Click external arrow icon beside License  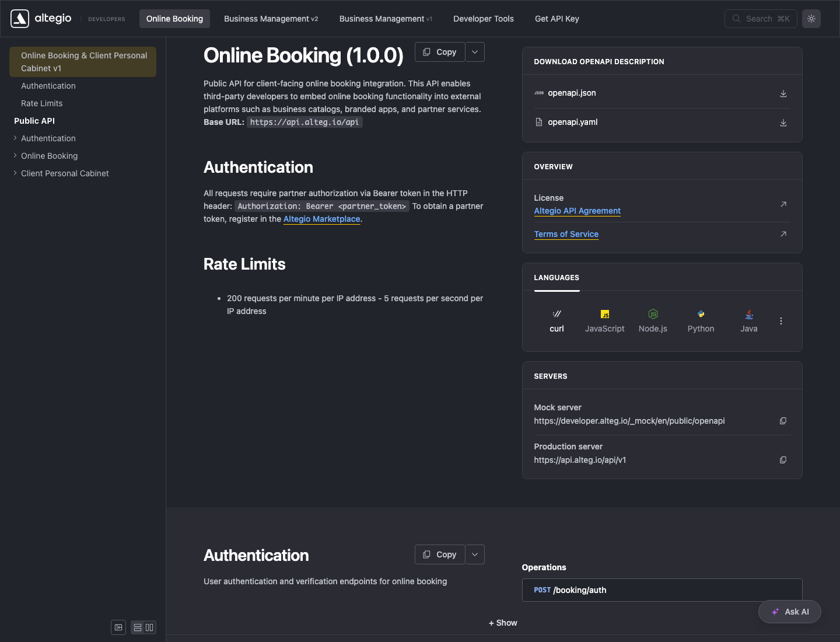click(x=783, y=204)
